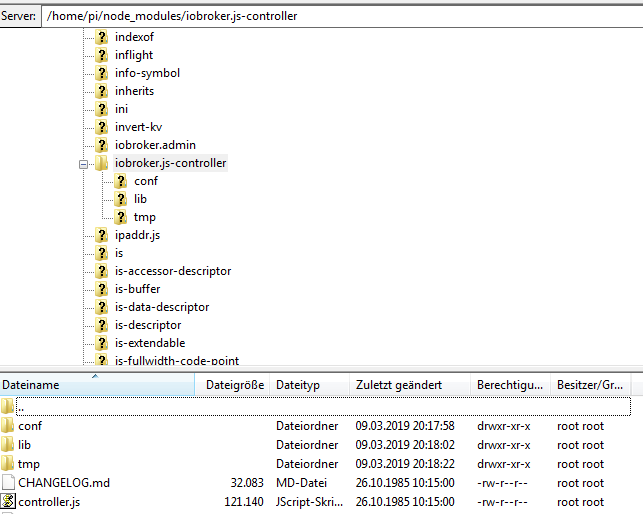The image size is (643, 514).
Task: Click the lib folder icon in the file list
Action: [x=7, y=444]
